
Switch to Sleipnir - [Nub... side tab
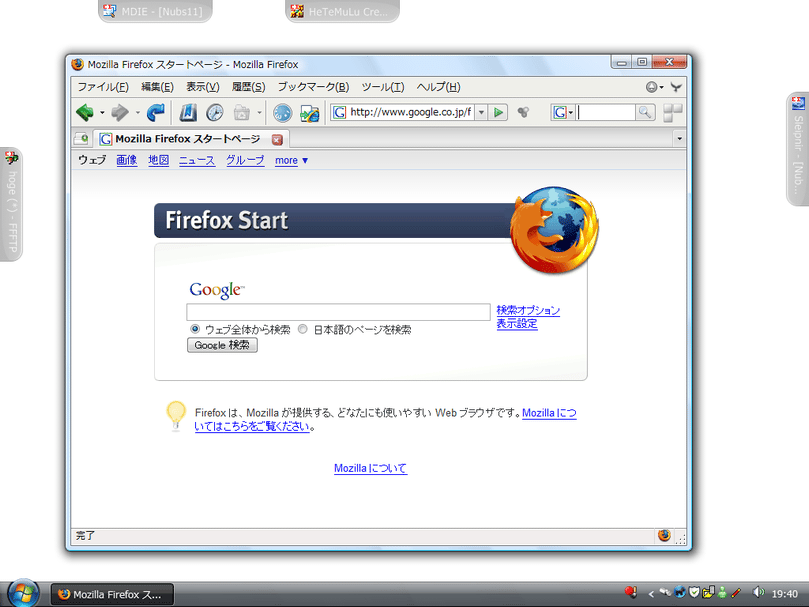click(798, 149)
